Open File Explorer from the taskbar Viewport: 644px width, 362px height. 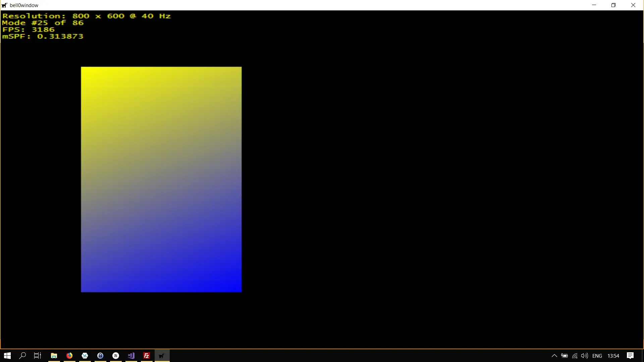(54, 356)
